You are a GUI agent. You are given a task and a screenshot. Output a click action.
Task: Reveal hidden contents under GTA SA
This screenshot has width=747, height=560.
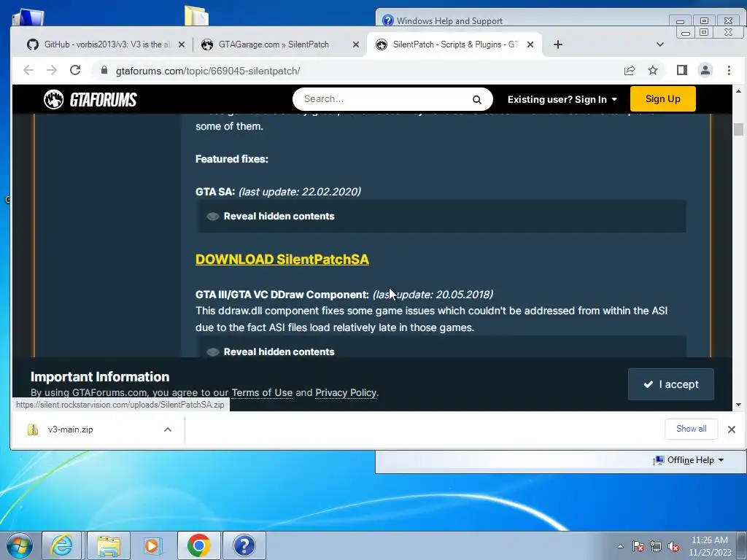tap(441, 216)
